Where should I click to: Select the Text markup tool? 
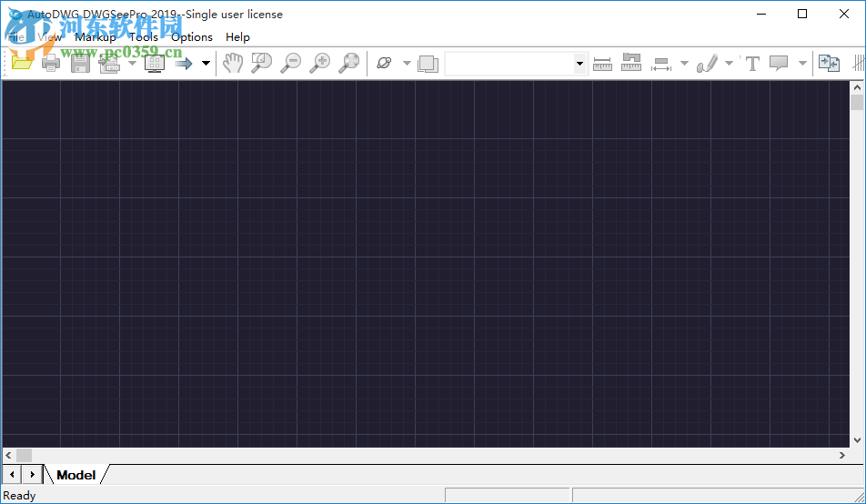click(752, 64)
